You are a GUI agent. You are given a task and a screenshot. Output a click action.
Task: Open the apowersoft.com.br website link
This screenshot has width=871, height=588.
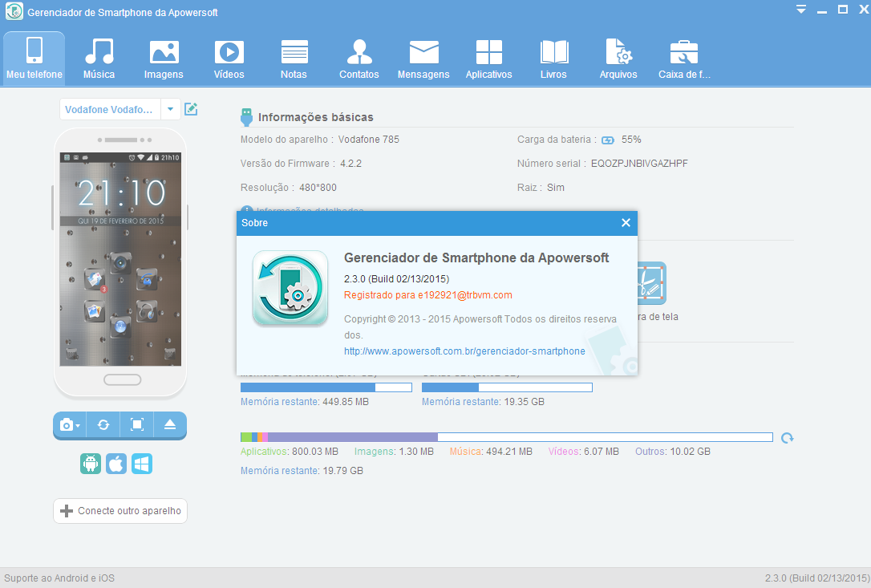[464, 351]
